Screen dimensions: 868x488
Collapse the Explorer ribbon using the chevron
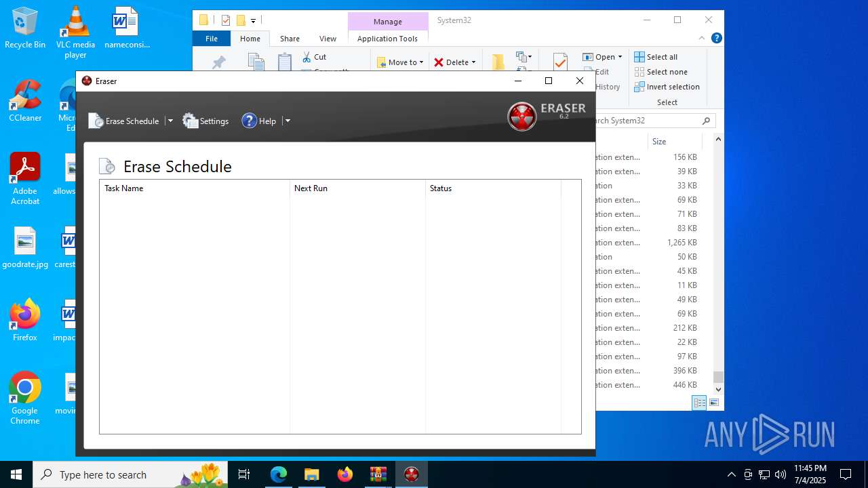(702, 39)
